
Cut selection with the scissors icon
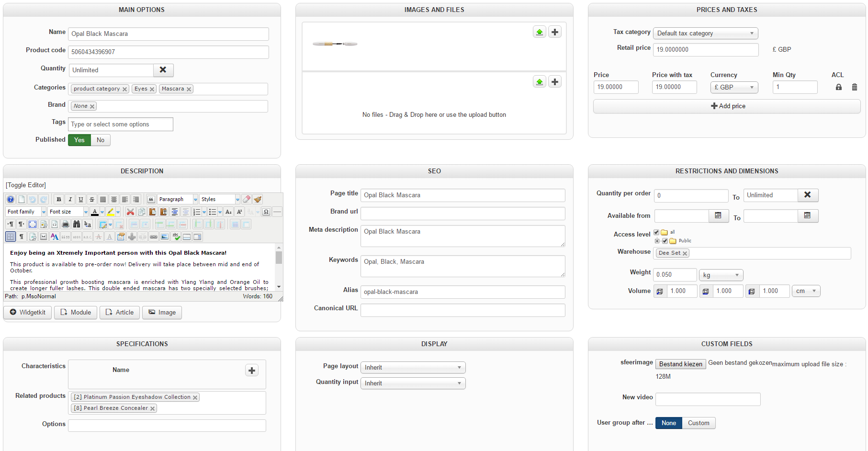tap(130, 212)
